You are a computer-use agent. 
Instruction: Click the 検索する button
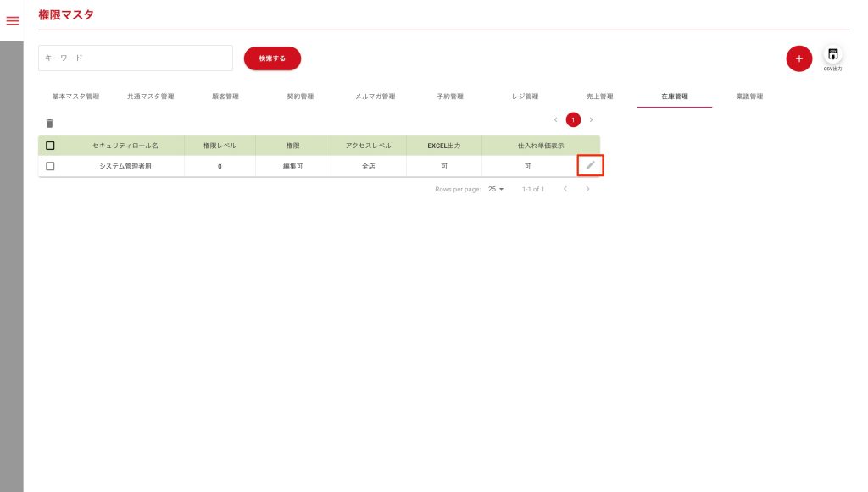272,58
